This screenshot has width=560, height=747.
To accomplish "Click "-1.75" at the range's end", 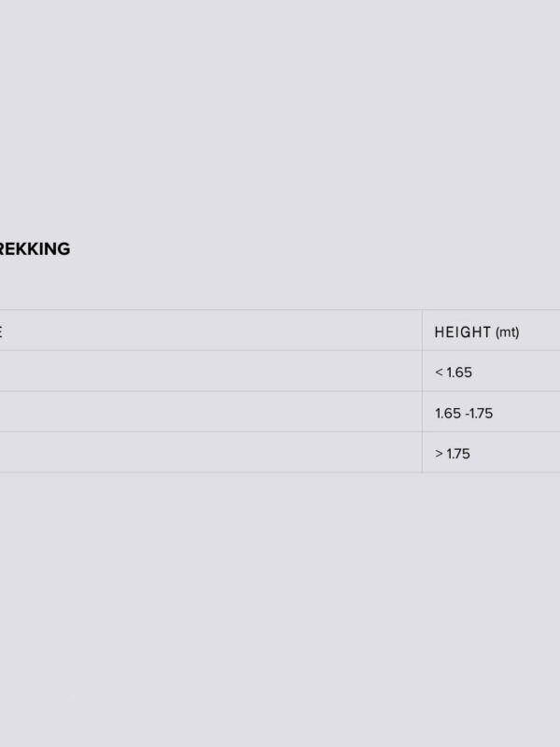I will pos(479,413).
